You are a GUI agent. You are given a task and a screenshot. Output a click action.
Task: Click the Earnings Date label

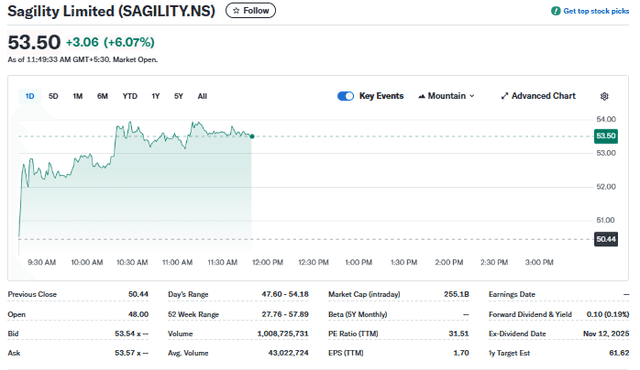[x=512, y=294]
